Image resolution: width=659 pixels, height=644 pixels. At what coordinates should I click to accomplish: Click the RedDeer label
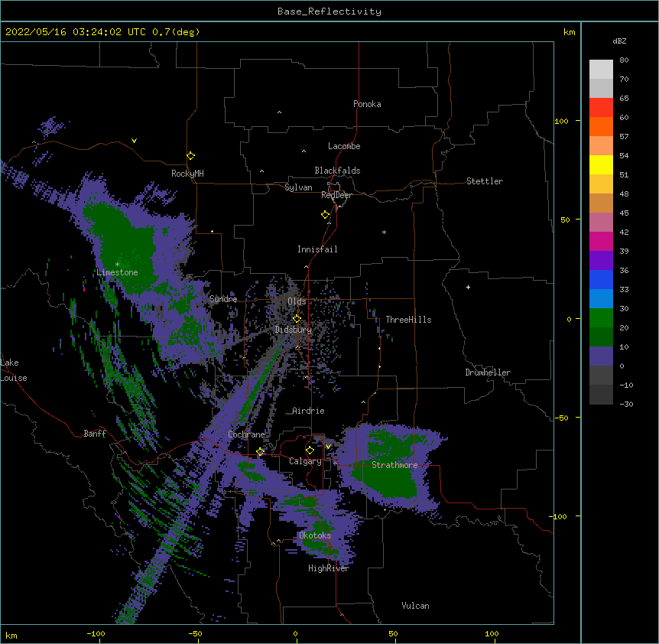pos(336,195)
